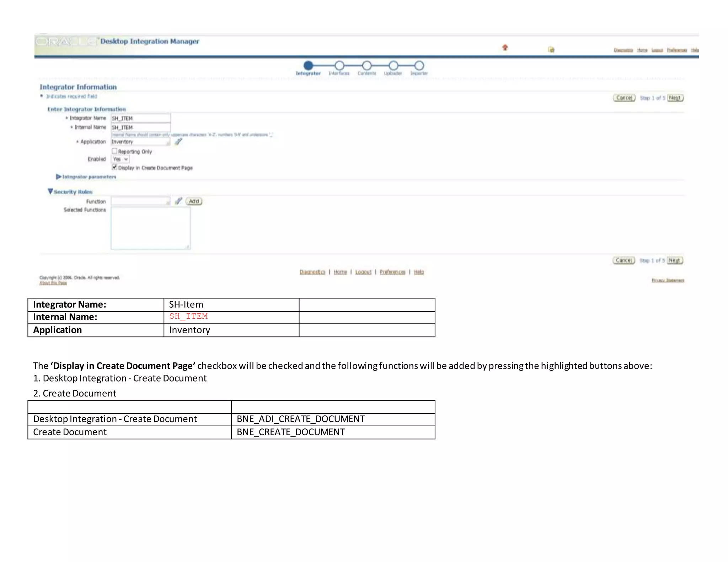Open the Enabled Yes dropdown

tap(121, 159)
